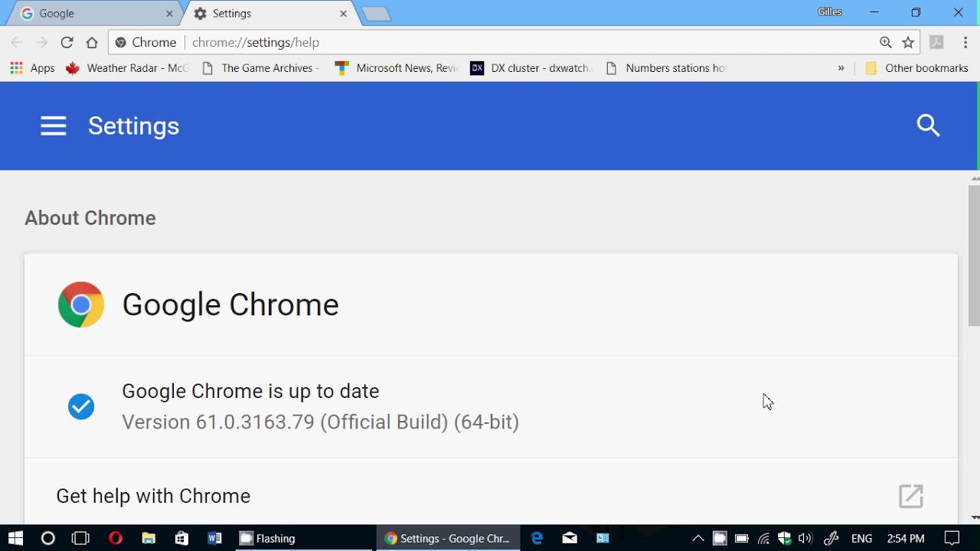Viewport: 980px width, 551px height.
Task: Click the Chrome site info chip
Action: click(145, 43)
